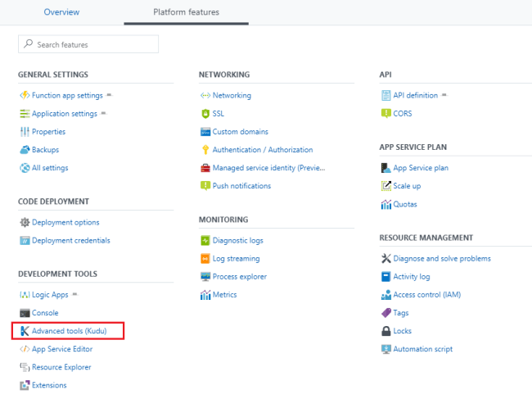Go to App Service Editor
Viewport: 532px width, 399px height.
(x=61, y=349)
